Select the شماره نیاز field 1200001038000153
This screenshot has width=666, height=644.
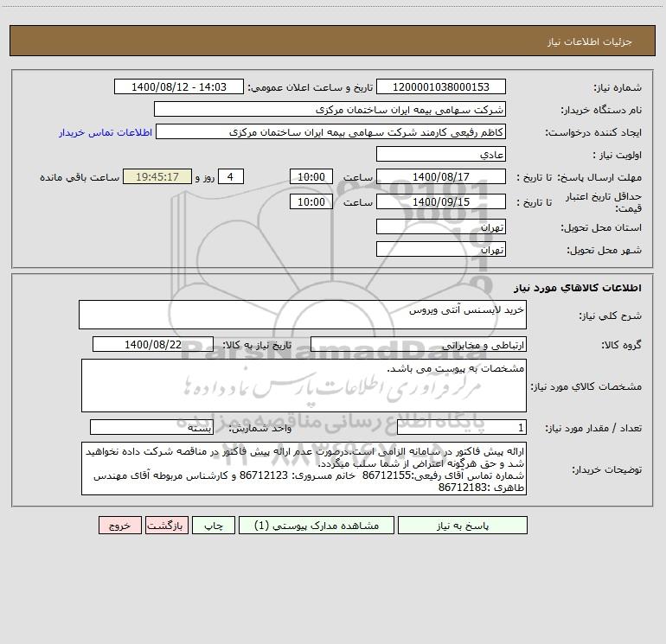tap(441, 87)
